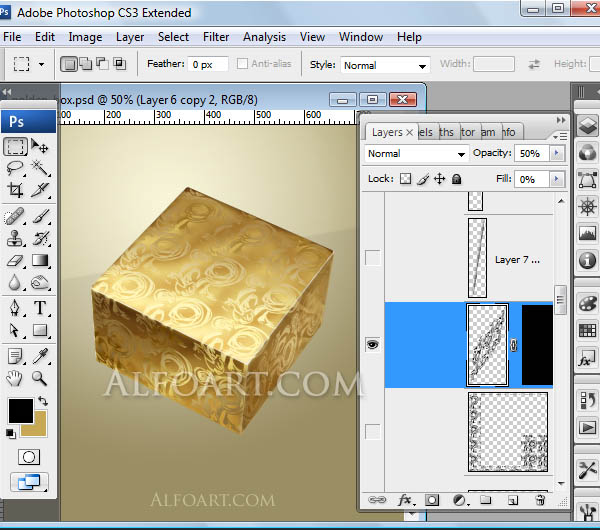The width and height of the screenshot is (600, 530).
Task: Select the Gradient tool
Action: [40, 261]
